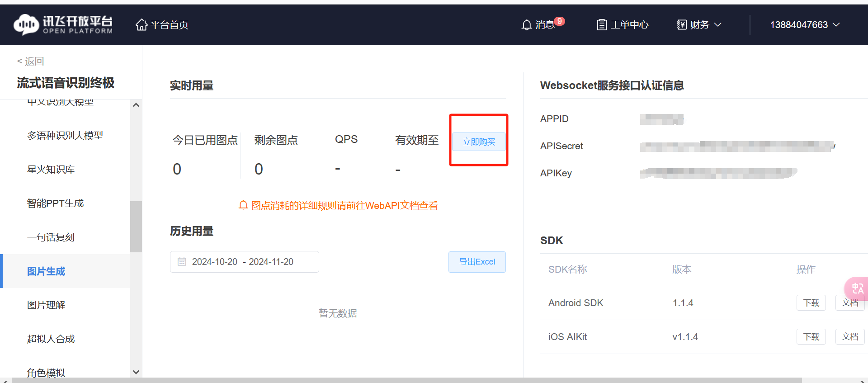
Task: Click the 2024-11-20 end date field
Action: click(271, 262)
